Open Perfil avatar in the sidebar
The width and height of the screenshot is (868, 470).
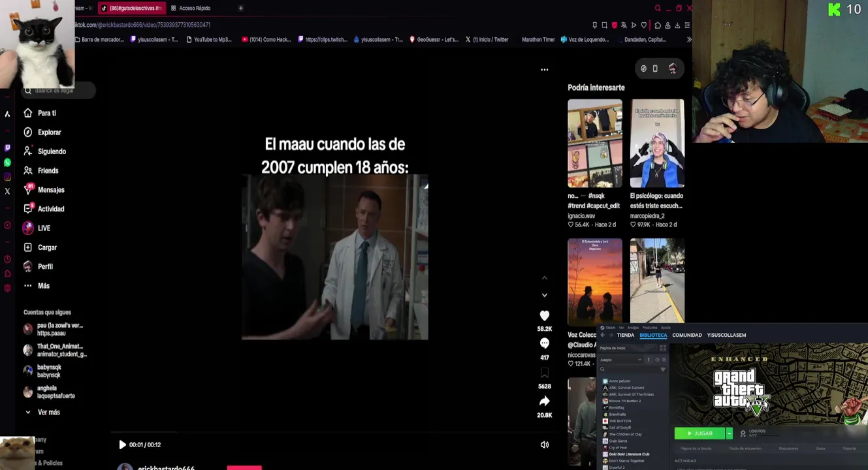pos(28,266)
